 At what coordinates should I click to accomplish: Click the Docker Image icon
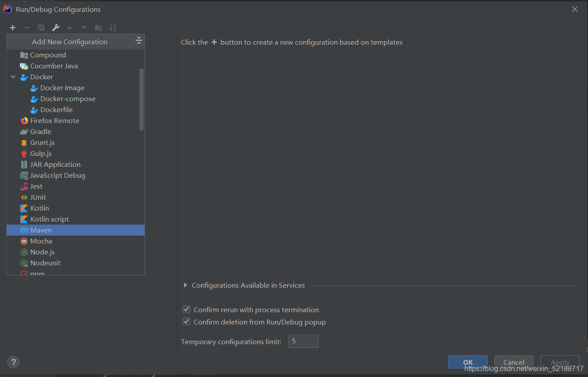(x=34, y=88)
